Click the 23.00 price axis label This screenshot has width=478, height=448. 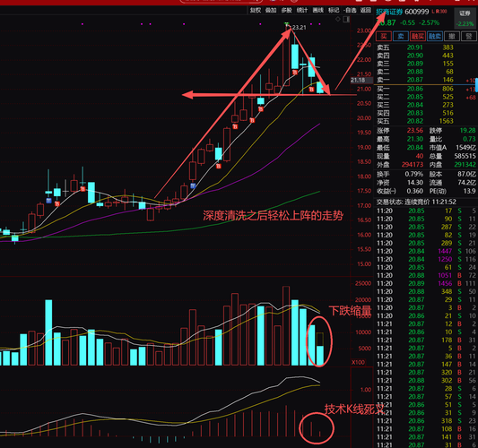click(364, 30)
